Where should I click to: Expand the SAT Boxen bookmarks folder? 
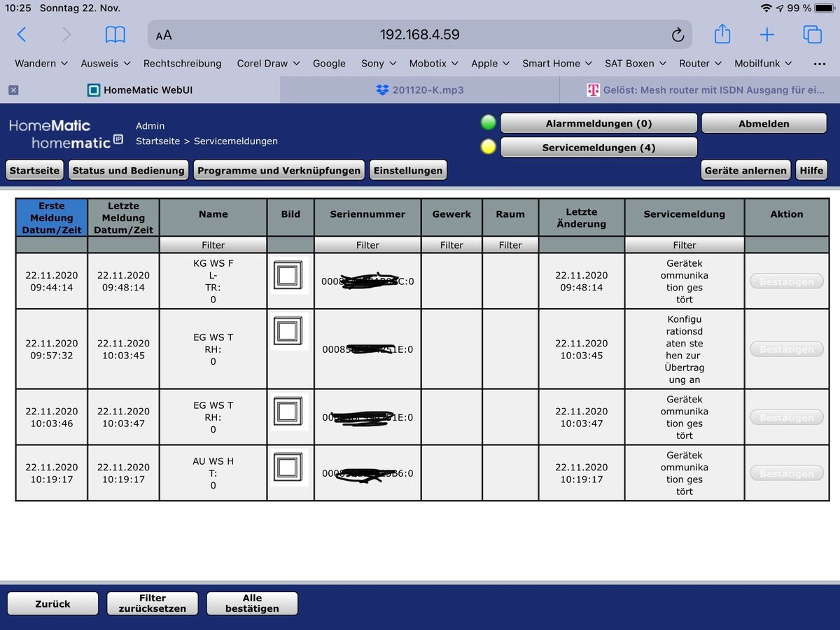[x=636, y=63]
